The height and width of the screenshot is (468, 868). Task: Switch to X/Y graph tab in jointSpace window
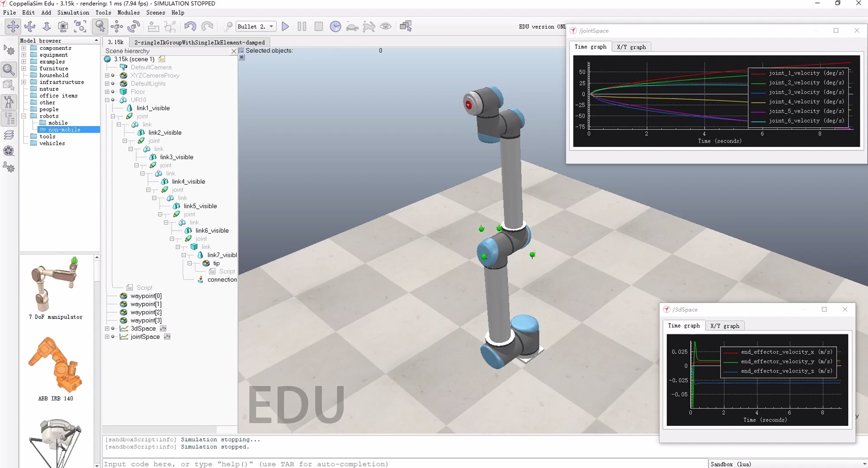pos(631,47)
